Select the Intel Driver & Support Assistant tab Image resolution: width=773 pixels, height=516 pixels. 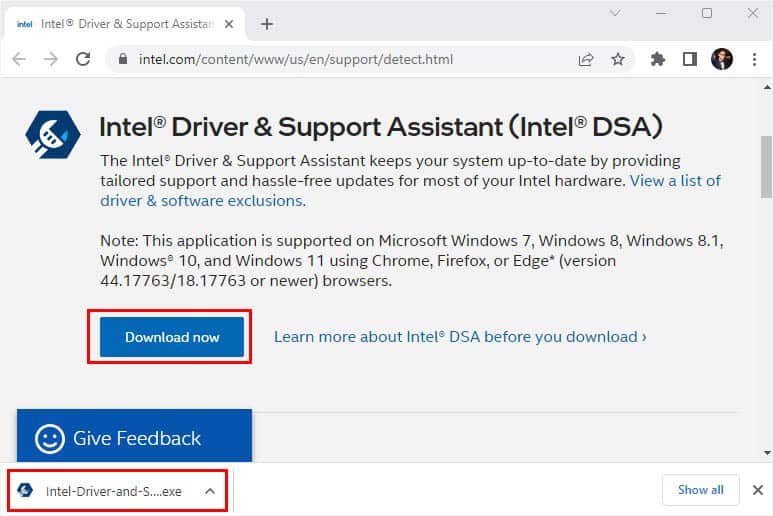(125, 24)
